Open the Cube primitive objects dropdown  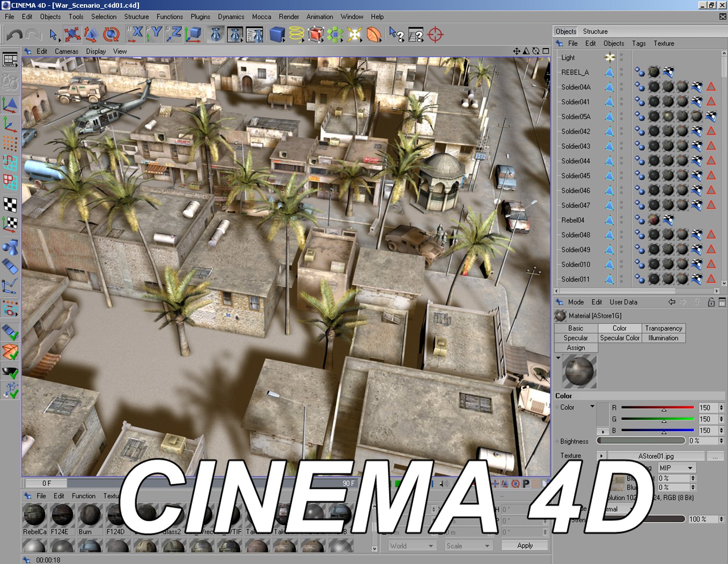277,34
